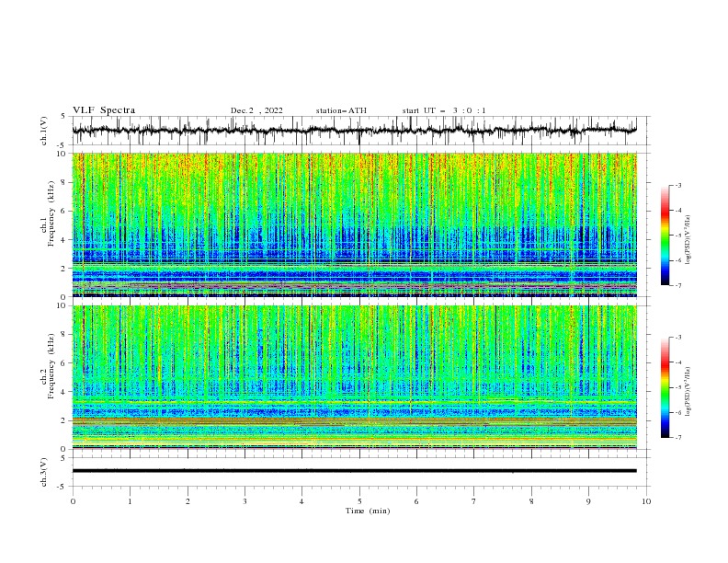Click the "0" tick on the time axis
Image resolution: width=728 pixels, height=563 pixels.
[73, 501]
